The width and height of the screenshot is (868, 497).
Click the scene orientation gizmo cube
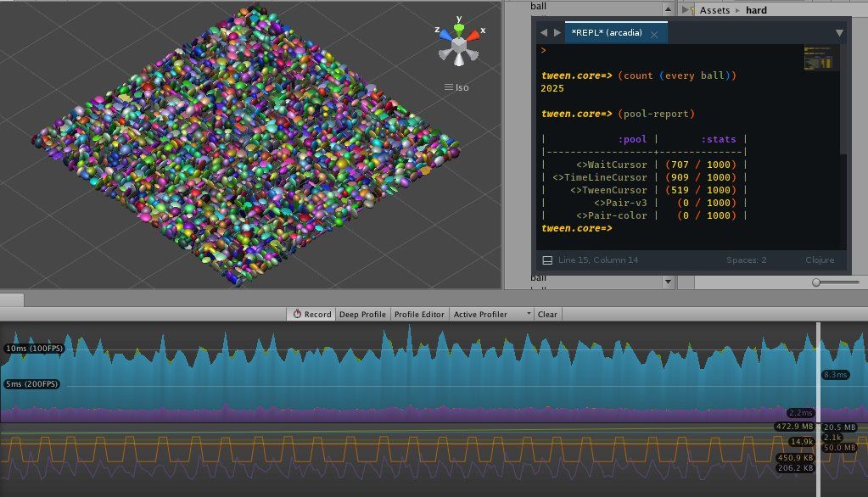point(459,45)
